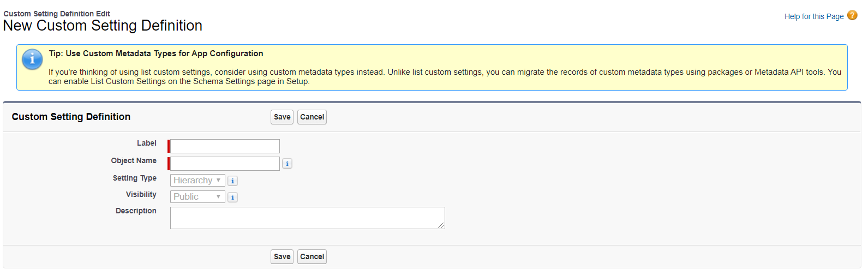Focus the Object Name text input field
This screenshot has height=275, width=868.
click(x=225, y=164)
